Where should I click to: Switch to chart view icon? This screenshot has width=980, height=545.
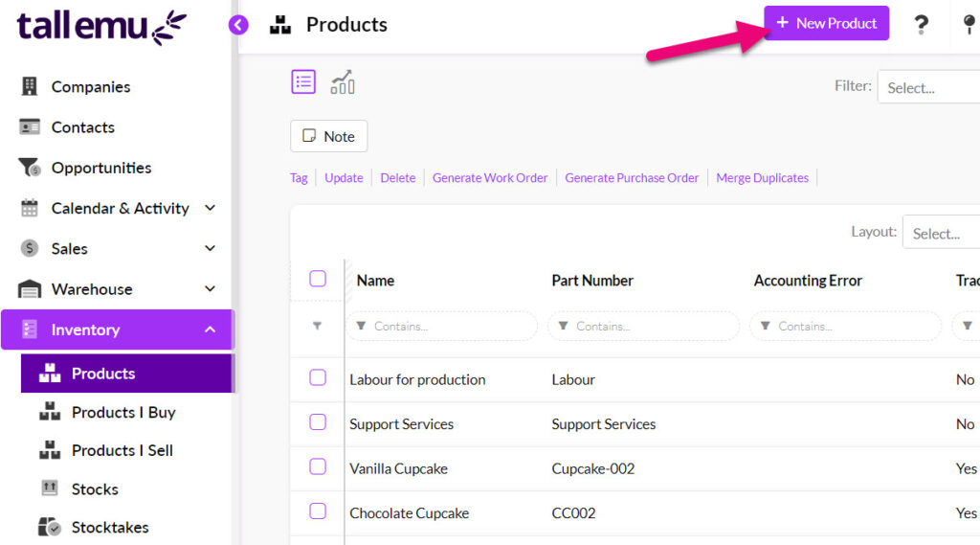pyautogui.click(x=343, y=82)
